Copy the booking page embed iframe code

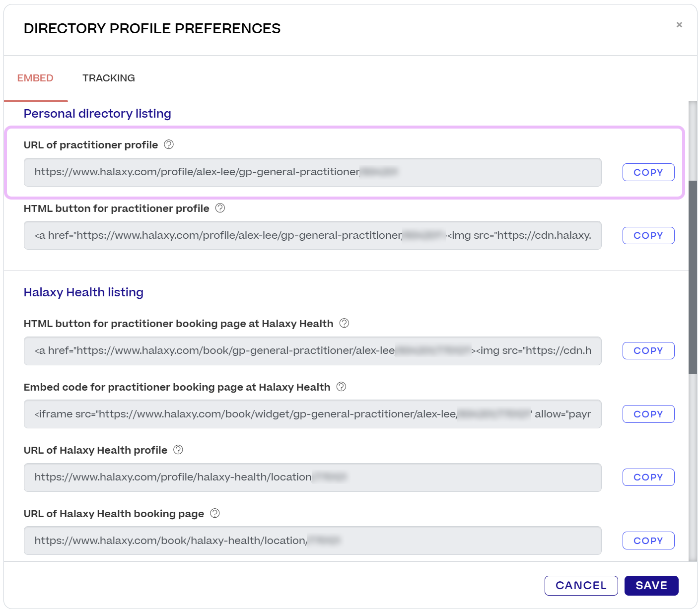click(x=648, y=414)
